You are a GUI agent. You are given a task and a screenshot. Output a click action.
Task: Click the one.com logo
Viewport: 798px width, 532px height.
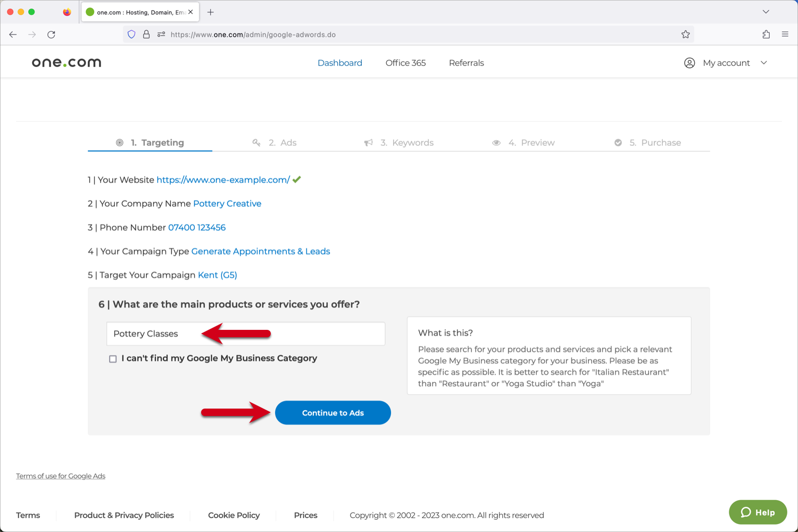point(65,62)
